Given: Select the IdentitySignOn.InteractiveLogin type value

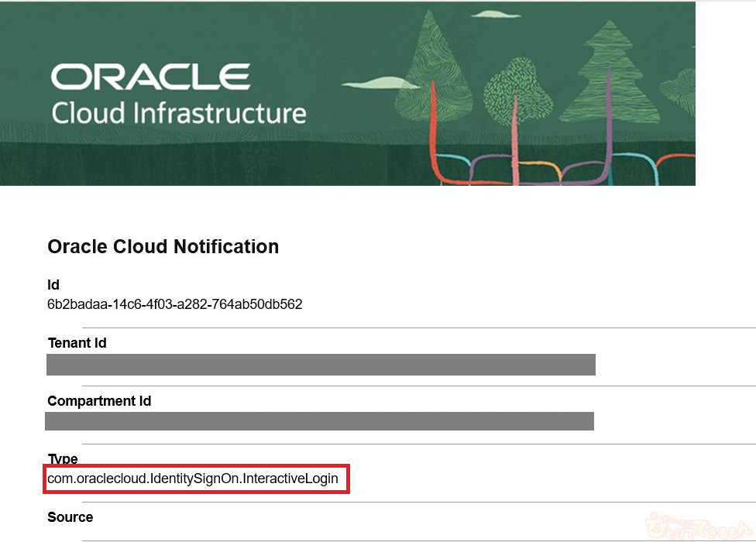Looking at the screenshot, I should [193, 479].
